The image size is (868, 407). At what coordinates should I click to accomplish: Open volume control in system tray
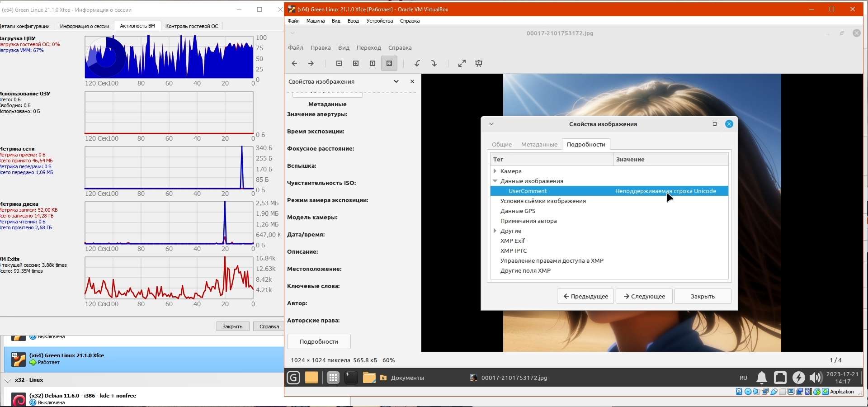click(x=816, y=378)
